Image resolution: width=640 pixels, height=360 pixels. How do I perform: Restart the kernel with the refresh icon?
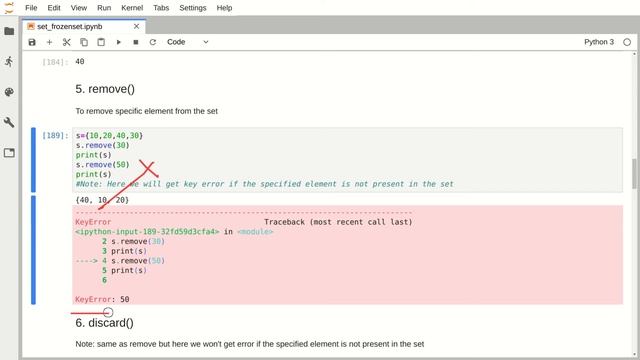(153, 42)
